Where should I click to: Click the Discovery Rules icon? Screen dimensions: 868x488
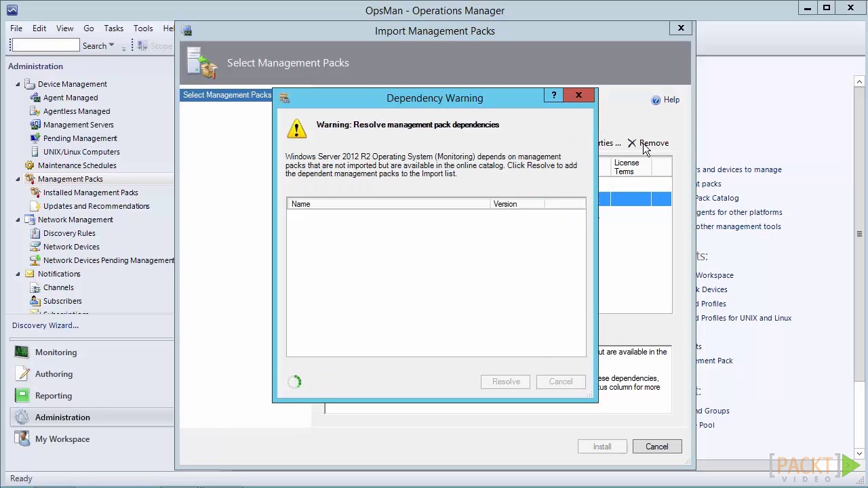tap(35, 233)
